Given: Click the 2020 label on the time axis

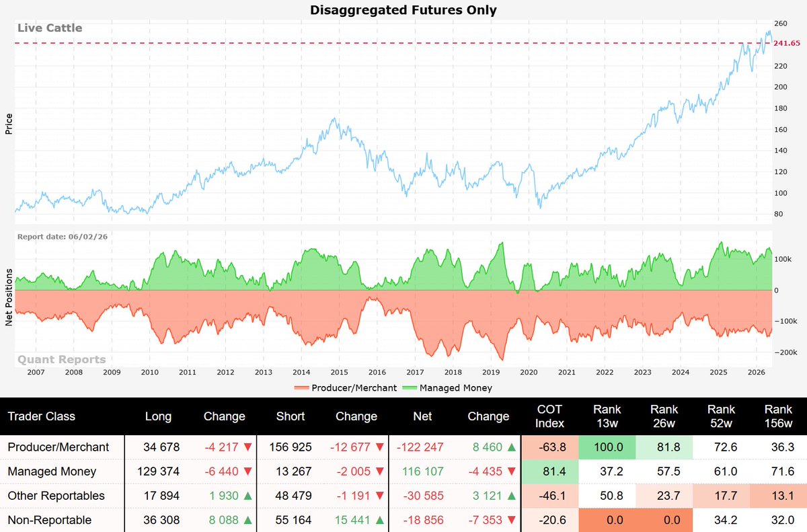Looking at the screenshot, I should (x=529, y=372).
